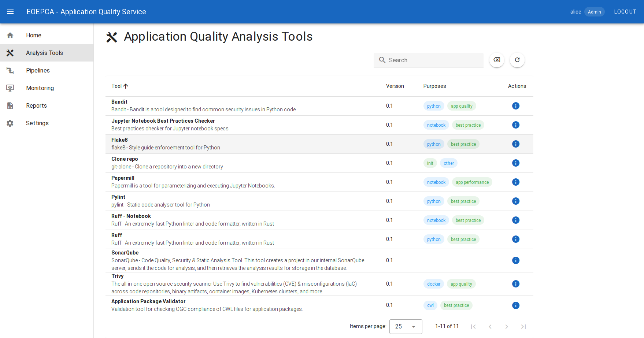Click the LOGOUT button
This screenshot has width=644, height=338.
625,12
